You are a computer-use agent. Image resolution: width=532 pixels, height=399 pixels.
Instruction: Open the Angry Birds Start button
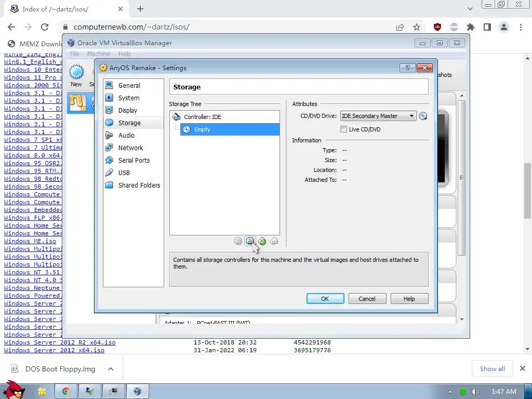click(x=14, y=390)
